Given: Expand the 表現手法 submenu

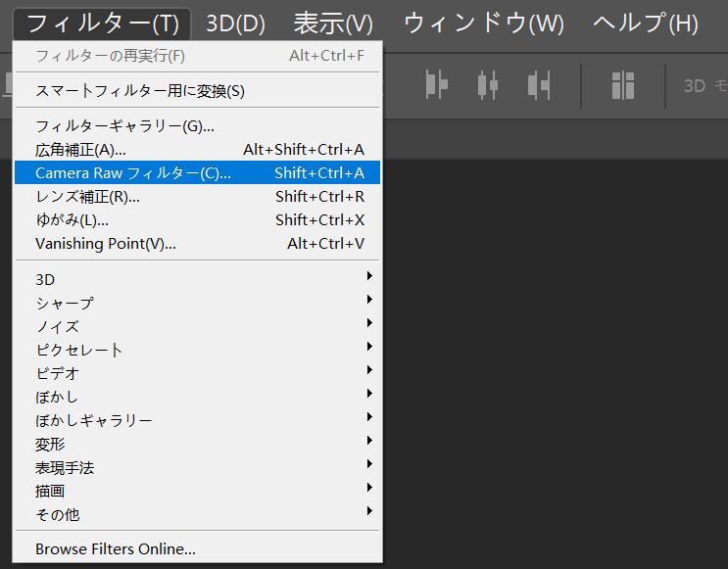Looking at the screenshot, I should click(197, 467).
